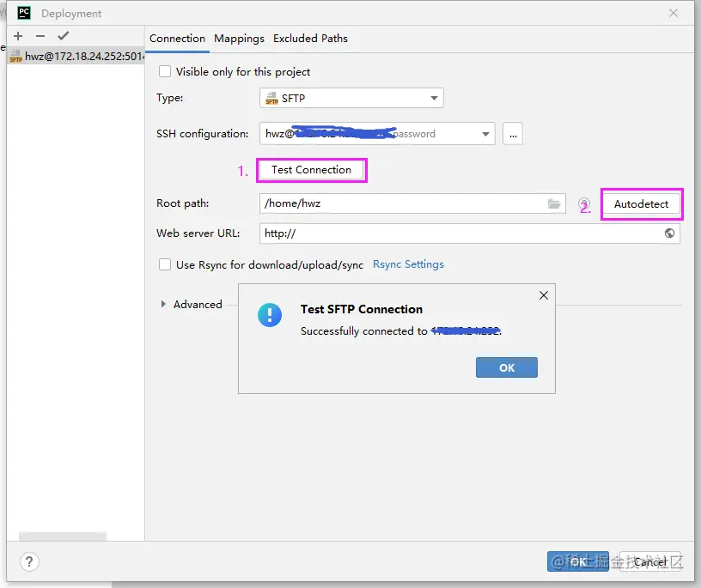Mark server as default with checkmark icon
The image size is (701, 588).
(x=63, y=36)
